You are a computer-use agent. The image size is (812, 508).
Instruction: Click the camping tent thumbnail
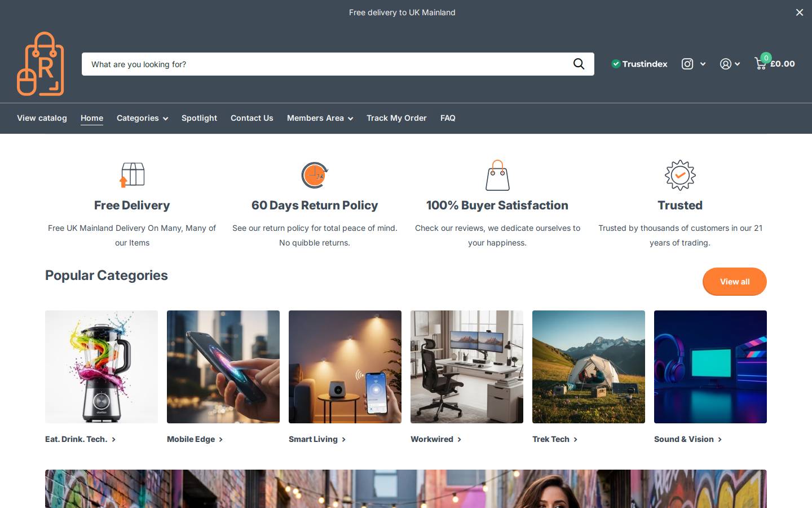589,367
